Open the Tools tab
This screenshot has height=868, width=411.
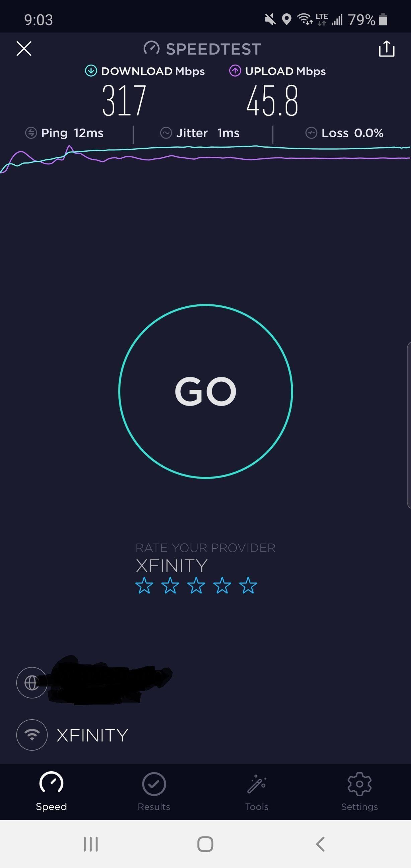(x=257, y=792)
